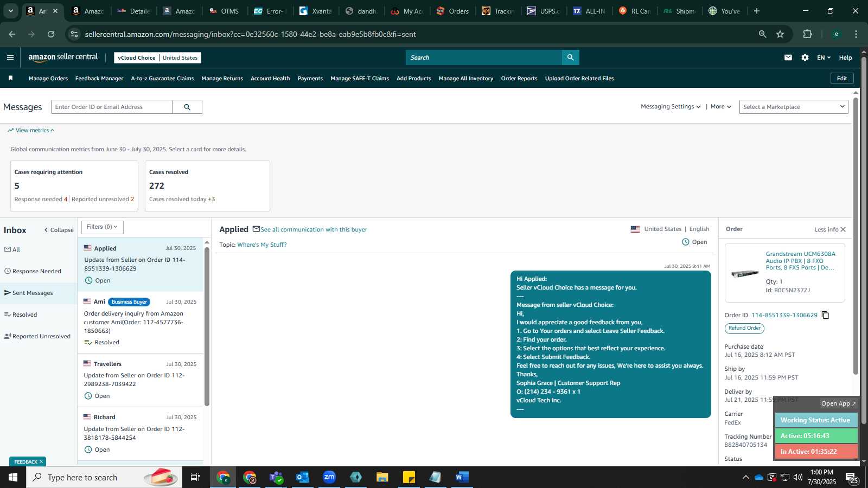Open Manage Orders menu item

pos(48,79)
